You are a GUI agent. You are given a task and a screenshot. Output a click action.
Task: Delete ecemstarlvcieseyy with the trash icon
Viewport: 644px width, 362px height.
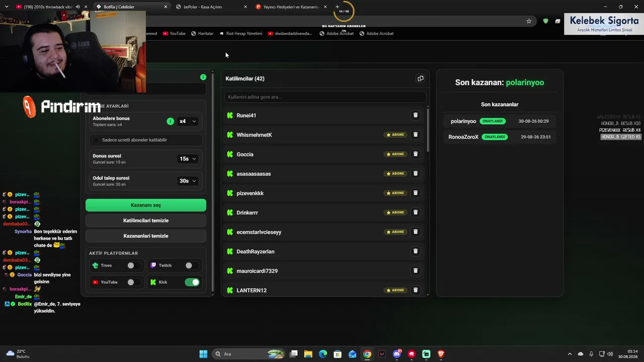[x=416, y=232]
